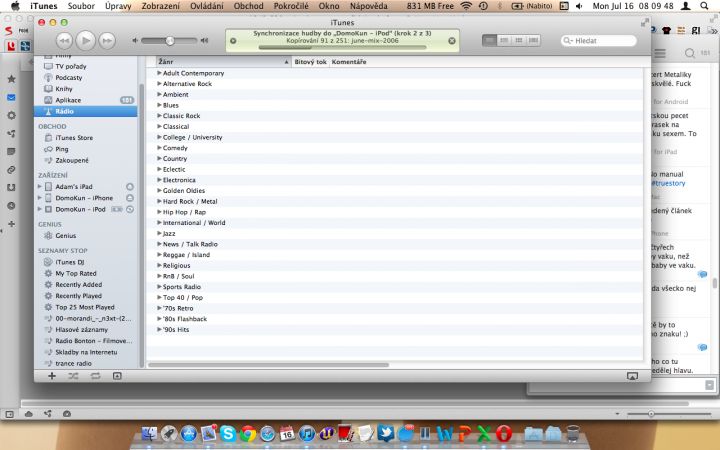
Task: Switch to Cover Flow view
Action: pyautogui.click(x=533, y=40)
